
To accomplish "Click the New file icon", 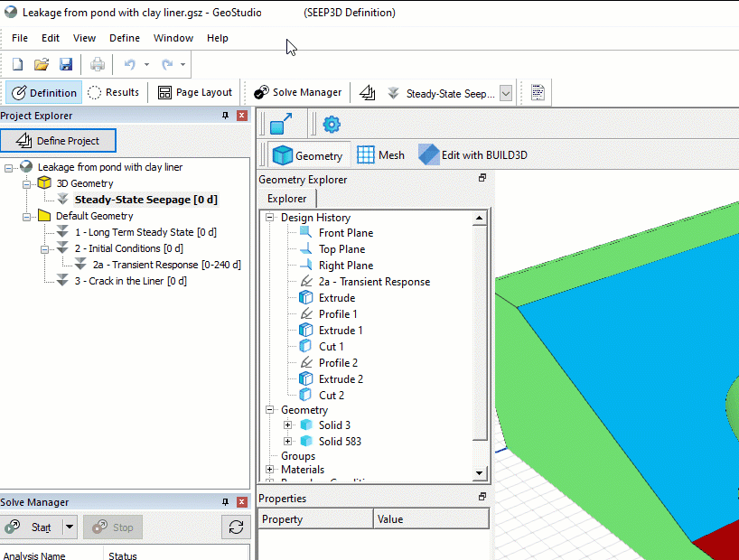I will pyautogui.click(x=17, y=64).
